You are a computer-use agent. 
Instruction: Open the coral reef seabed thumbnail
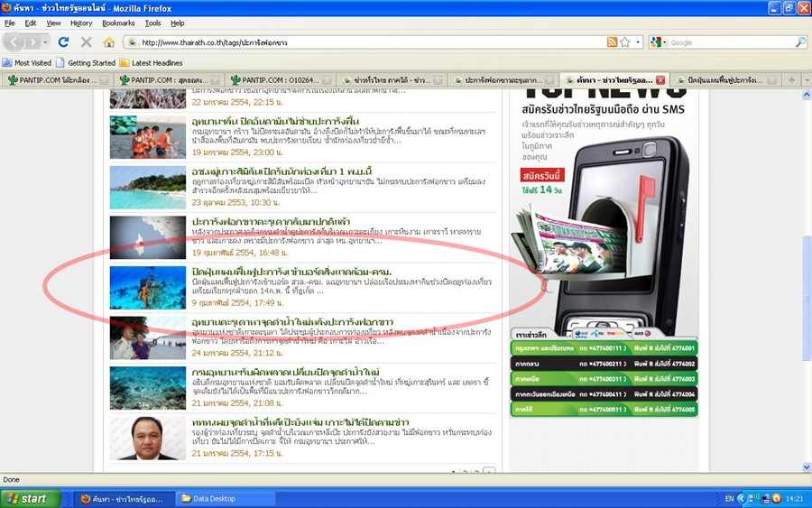tap(148, 388)
